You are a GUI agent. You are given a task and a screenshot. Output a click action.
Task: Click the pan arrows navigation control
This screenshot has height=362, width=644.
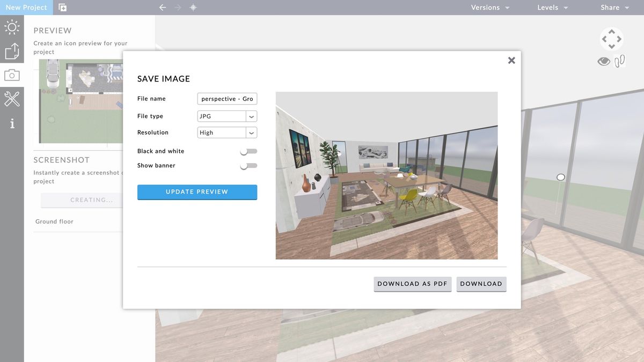click(611, 39)
